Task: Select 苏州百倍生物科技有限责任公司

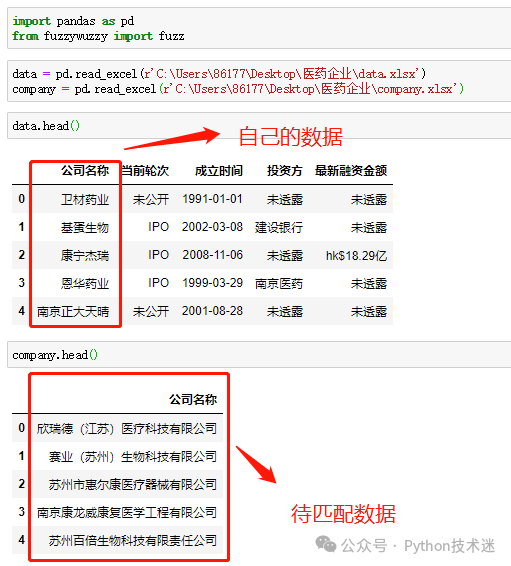Action: tap(133, 540)
